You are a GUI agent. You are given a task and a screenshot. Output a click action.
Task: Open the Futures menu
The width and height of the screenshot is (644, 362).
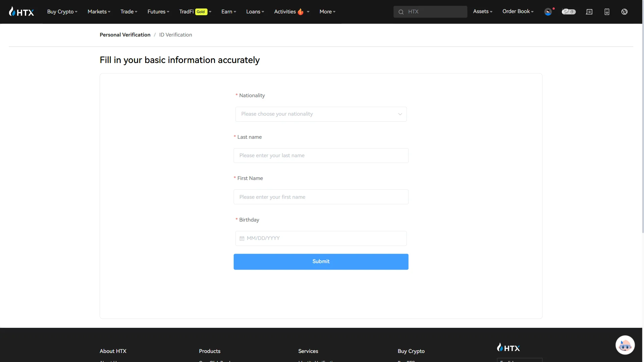point(158,12)
